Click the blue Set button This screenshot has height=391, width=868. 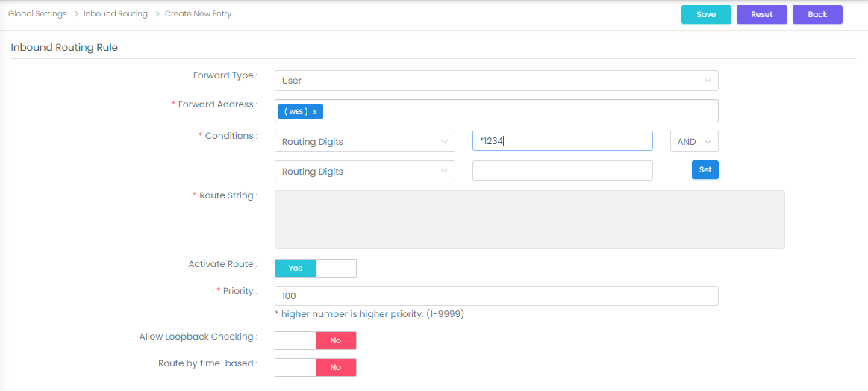pyautogui.click(x=705, y=170)
